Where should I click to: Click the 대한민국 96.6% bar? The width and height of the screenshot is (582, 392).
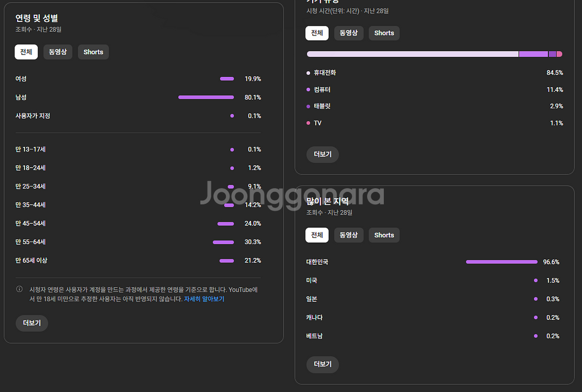[501, 262]
